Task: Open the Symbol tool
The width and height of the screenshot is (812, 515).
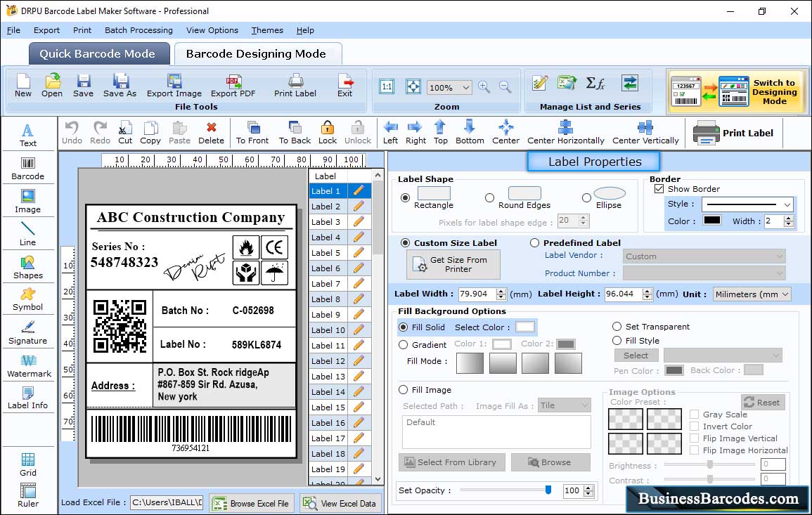Action: point(28,299)
